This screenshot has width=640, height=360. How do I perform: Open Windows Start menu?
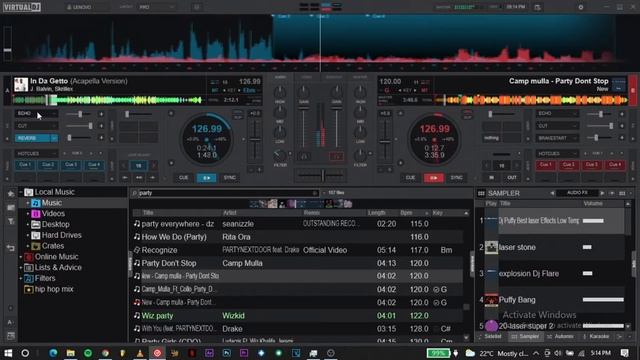(8, 353)
